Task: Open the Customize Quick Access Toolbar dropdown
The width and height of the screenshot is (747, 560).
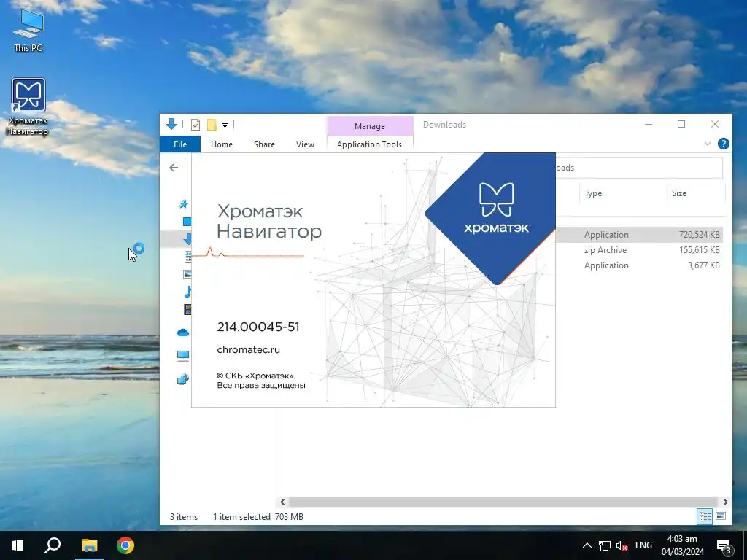Action: (225, 125)
